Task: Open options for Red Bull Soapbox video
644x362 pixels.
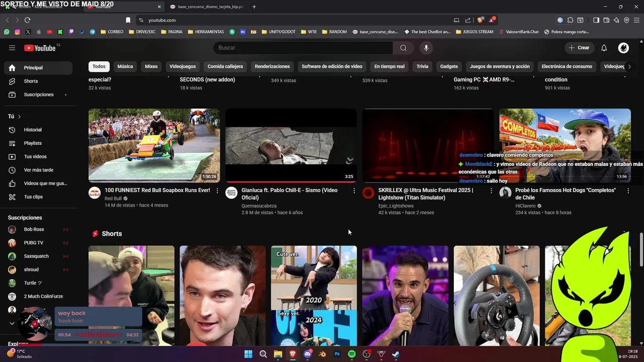Action: pos(217,191)
